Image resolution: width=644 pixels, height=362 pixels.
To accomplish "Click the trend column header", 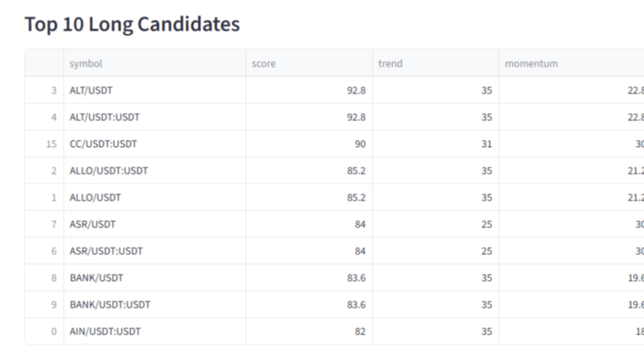I will coord(436,63).
